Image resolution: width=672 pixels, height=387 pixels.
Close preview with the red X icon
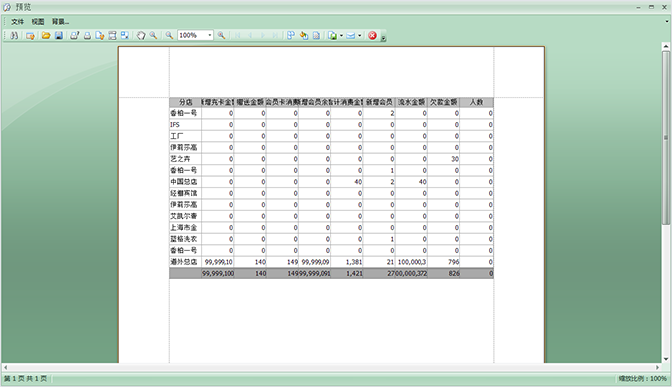(x=372, y=36)
